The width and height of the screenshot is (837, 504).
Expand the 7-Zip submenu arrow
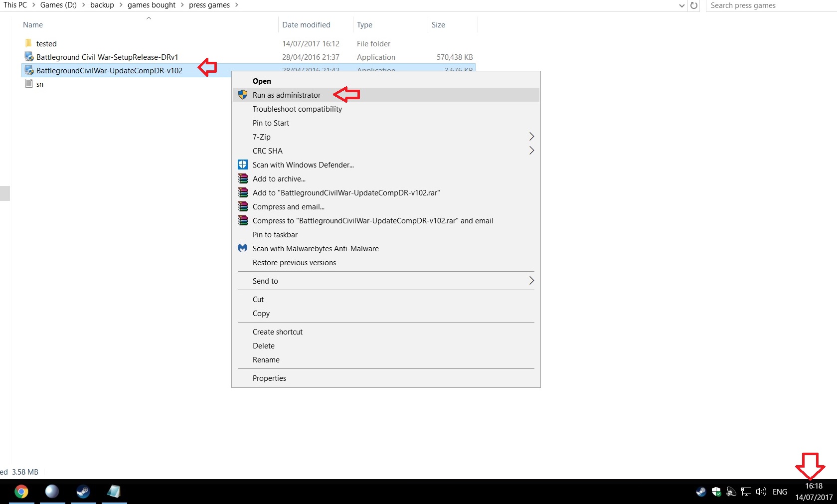(531, 137)
